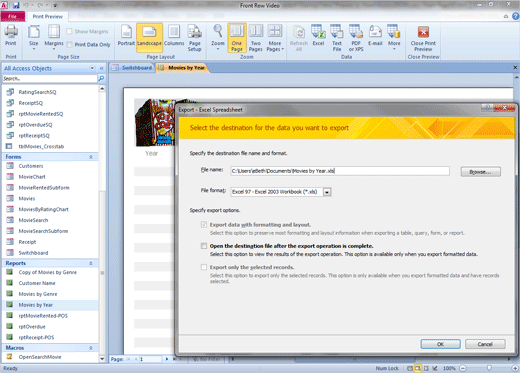Open the Movies by Year report
This screenshot has width=520, height=373.
pyautogui.click(x=36, y=305)
